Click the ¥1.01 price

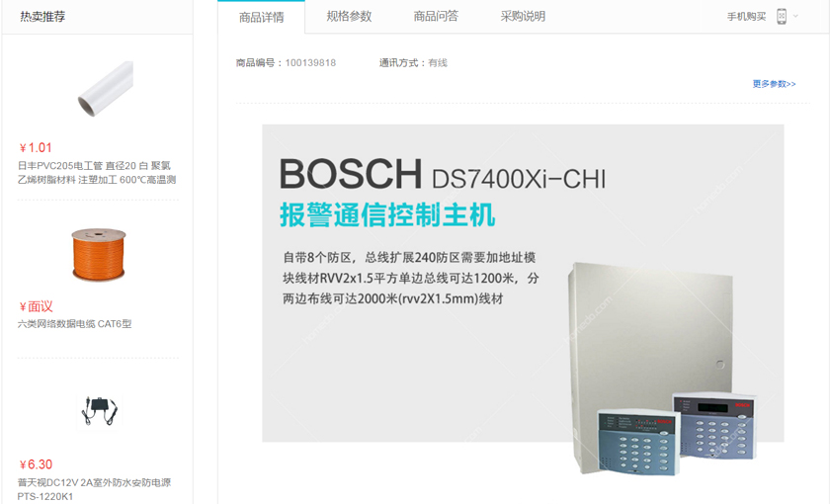coord(36,147)
